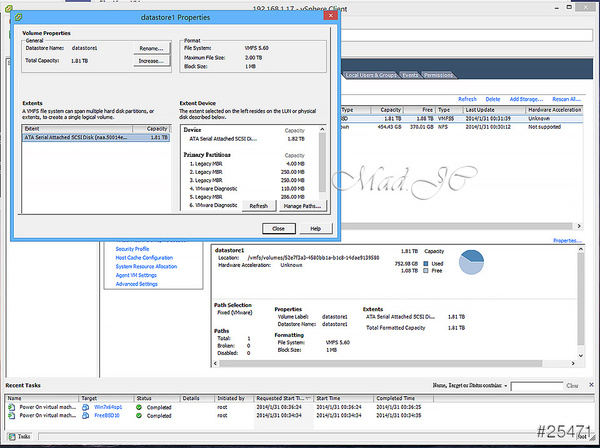Click the Win7x64sp1 virtual machine icon
This screenshot has width=600, height=448.
(x=85, y=408)
